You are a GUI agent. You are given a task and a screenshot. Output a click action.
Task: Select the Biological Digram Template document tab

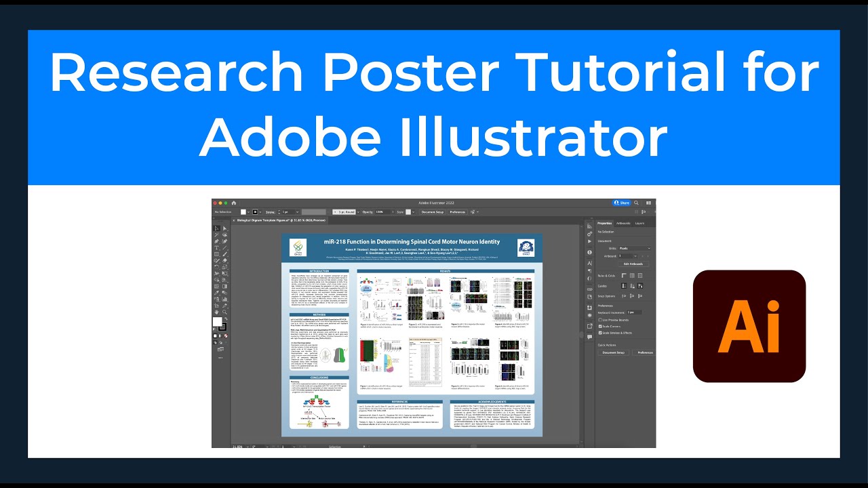[281, 220]
